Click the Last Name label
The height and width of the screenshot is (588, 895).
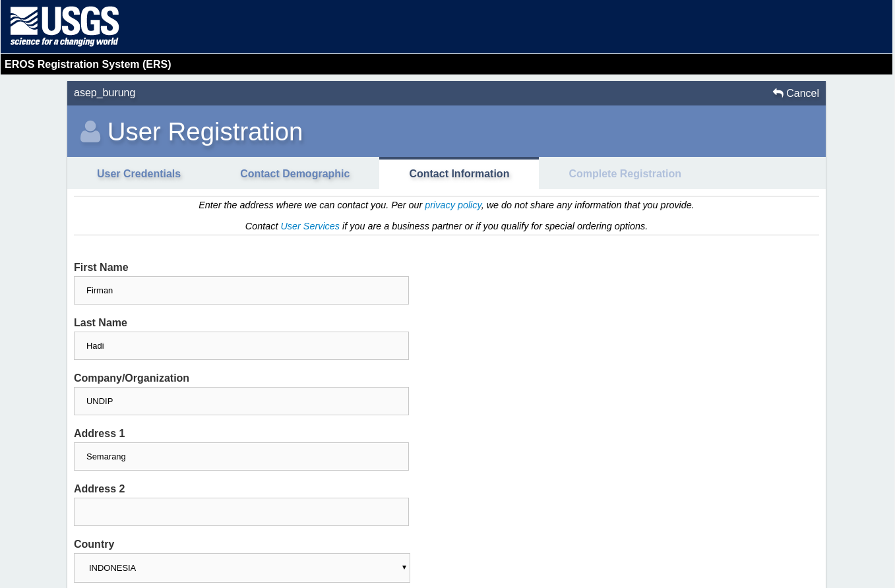tap(100, 323)
